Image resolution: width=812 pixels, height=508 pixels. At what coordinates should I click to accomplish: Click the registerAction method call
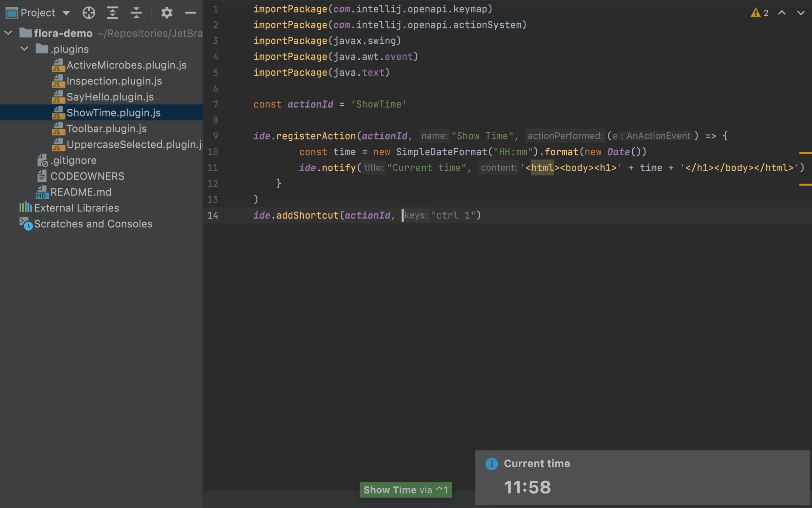(316, 136)
